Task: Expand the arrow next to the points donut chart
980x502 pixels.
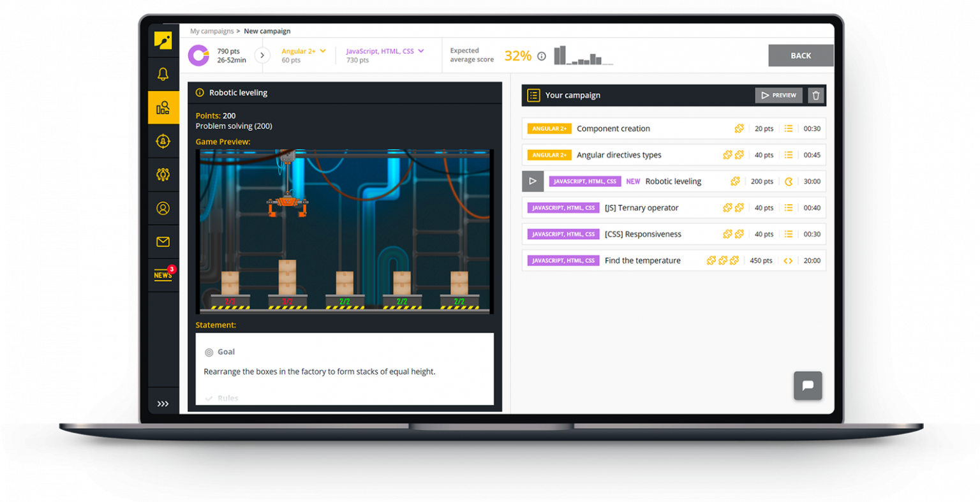Action: pos(262,55)
